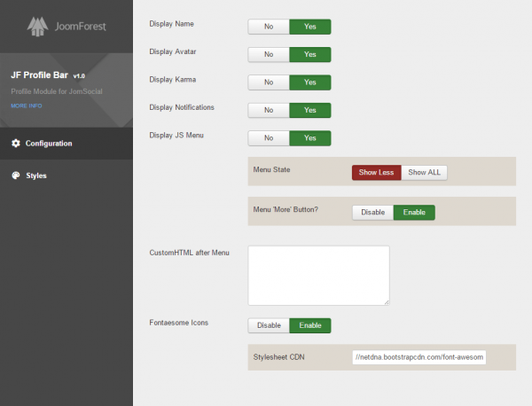Click the JF Profile Bar title
This screenshot has height=406, width=532.
39,75
